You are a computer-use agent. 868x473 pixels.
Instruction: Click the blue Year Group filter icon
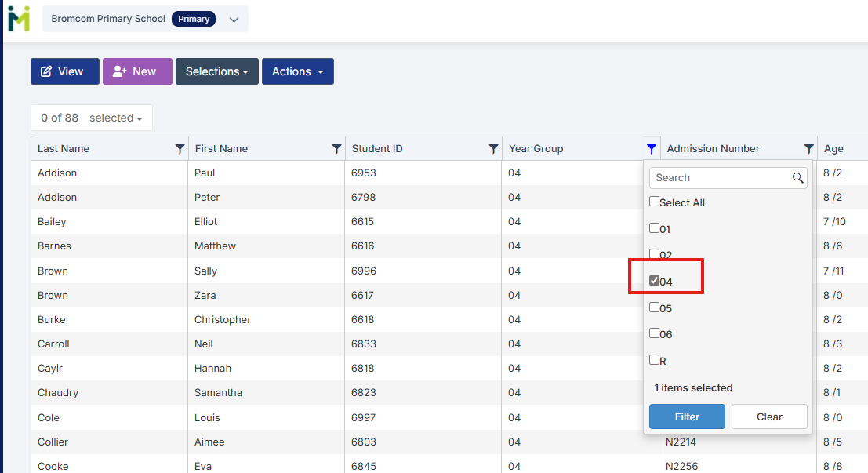coord(651,149)
